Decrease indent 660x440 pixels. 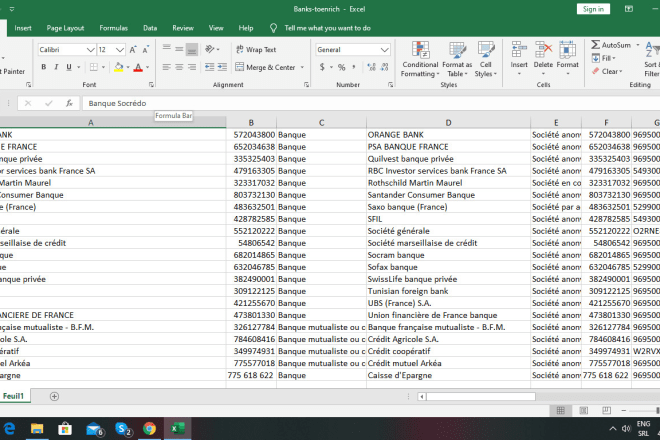tap(209, 67)
